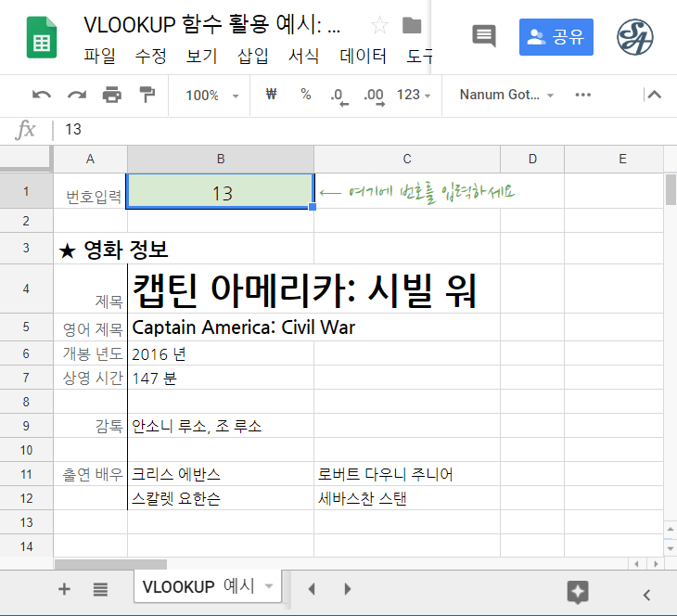Open the Explore button
Viewport: 677px width, 616px height.
pos(578,592)
